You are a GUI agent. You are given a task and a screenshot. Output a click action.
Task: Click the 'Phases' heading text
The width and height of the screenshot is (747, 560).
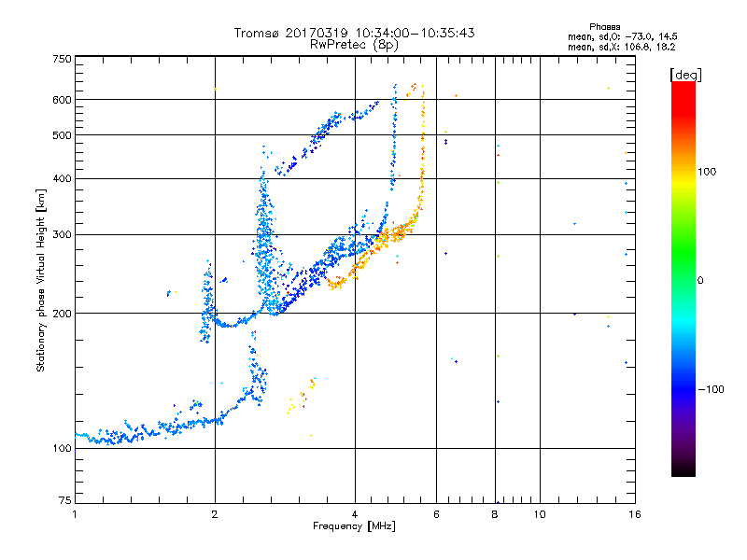coord(604,27)
